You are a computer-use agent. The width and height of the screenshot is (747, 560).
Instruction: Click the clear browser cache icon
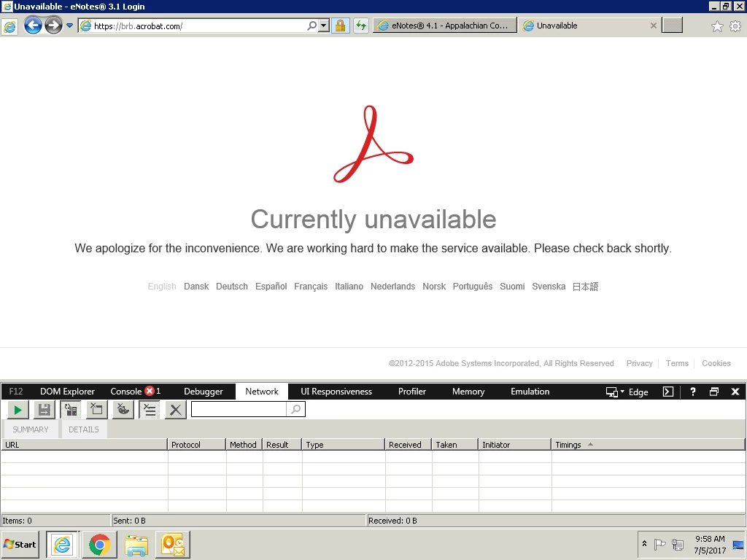point(97,410)
